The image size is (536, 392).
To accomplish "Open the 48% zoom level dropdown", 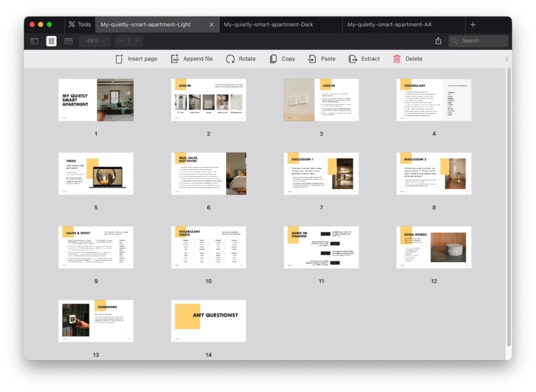I will pos(94,41).
